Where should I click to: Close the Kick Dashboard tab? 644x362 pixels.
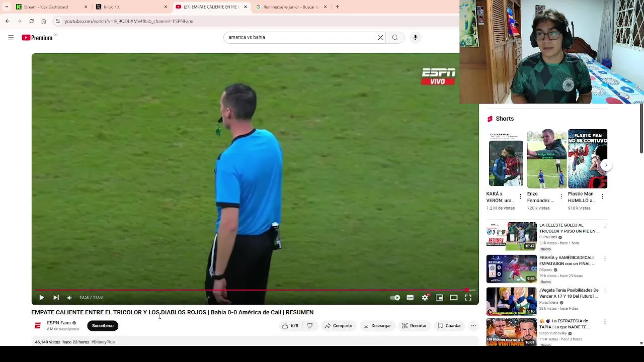point(86,7)
